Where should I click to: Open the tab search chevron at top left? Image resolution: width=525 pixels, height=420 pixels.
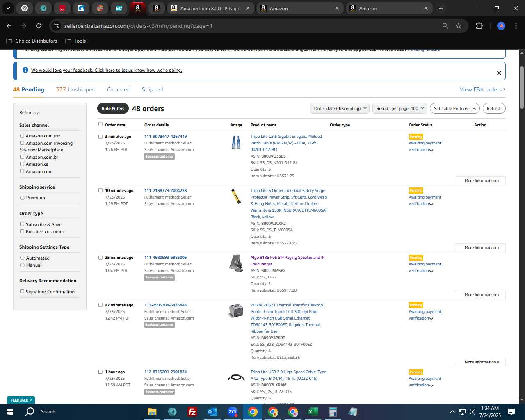point(8,8)
